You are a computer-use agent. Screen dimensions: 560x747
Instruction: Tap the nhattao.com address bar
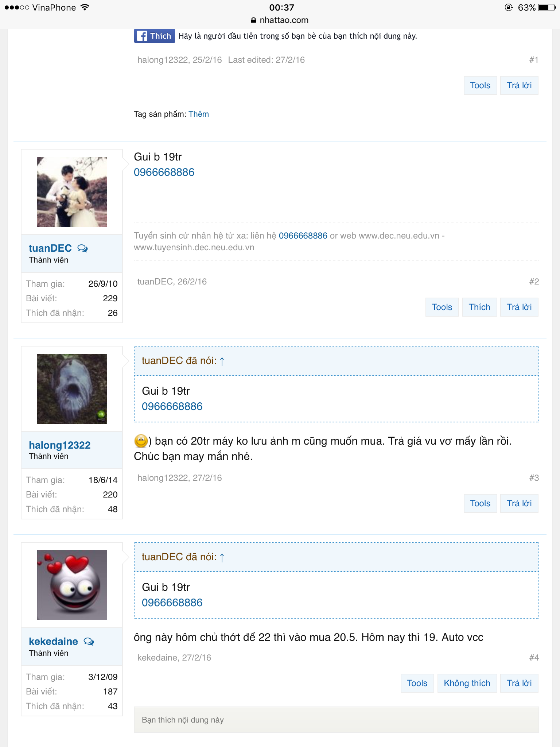click(280, 20)
